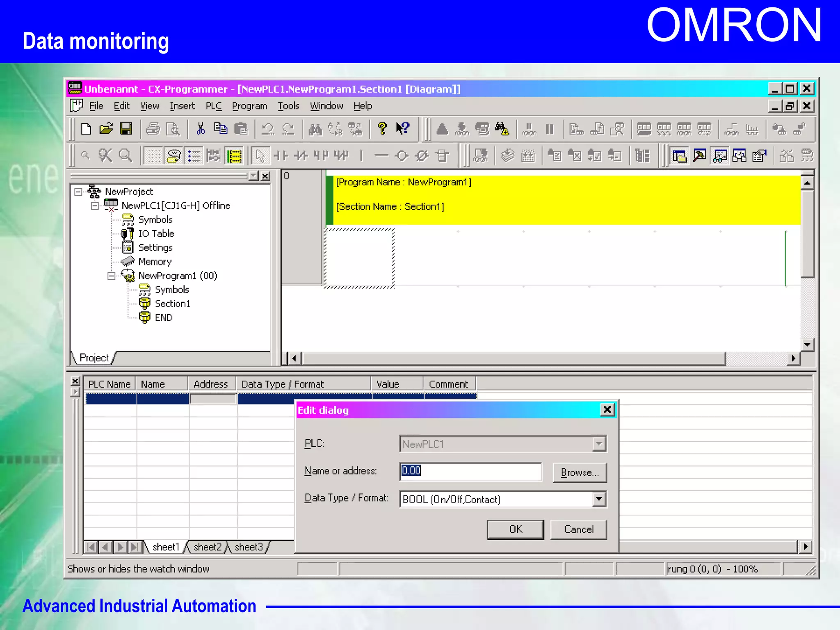Click the project pane dropdown arrow
Viewport: 840px width, 630px height.
pyautogui.click(x=253, y=176)
